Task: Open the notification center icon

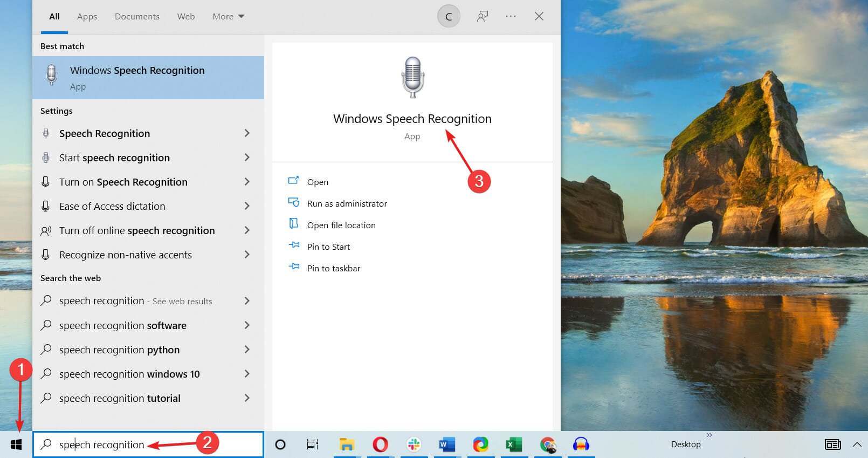Action: pyautogui.click(x=833, y=445)
